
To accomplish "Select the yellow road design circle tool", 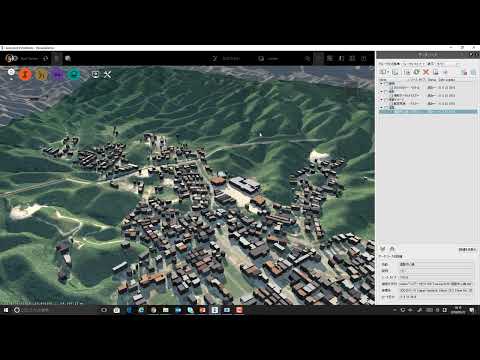I will pyautogui.click(x=42, y=74).
